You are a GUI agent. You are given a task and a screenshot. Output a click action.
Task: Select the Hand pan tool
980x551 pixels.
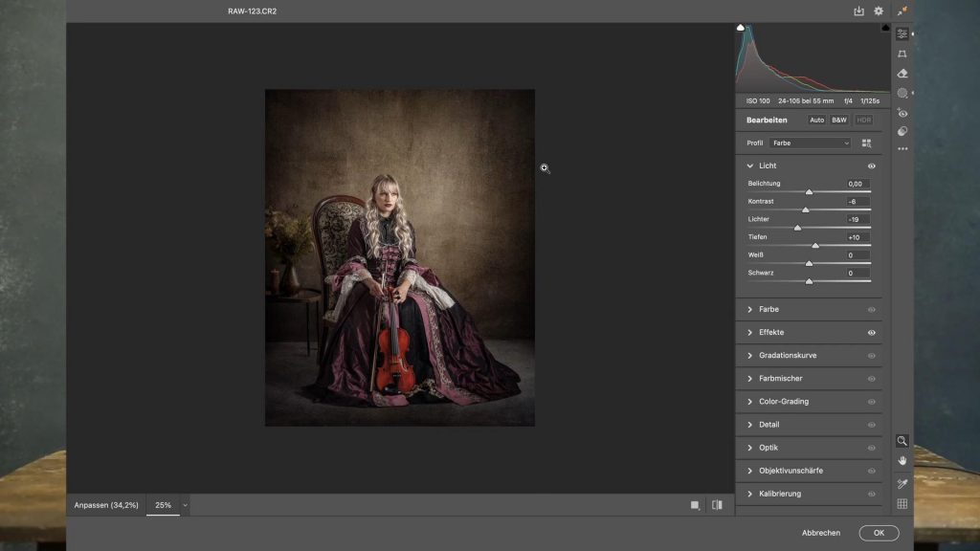(x=902, y=460)
